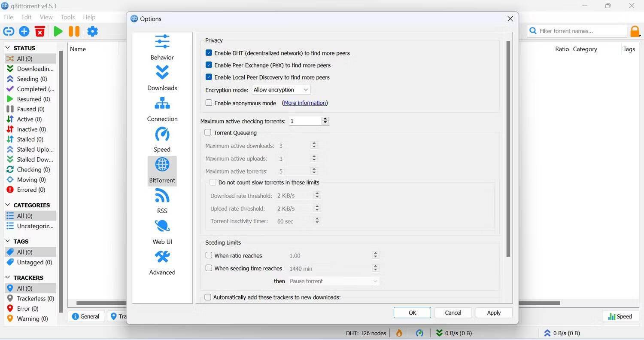Switch to the General tab at bottom
The image size is (644, 340).
[x=86, y=316]
